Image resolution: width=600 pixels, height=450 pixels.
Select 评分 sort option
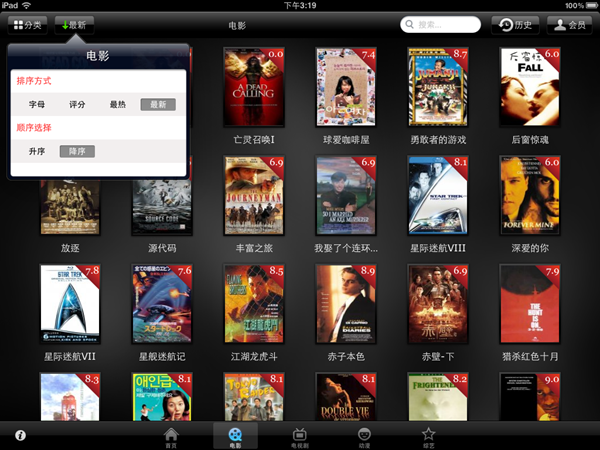(x=77, y=104)
